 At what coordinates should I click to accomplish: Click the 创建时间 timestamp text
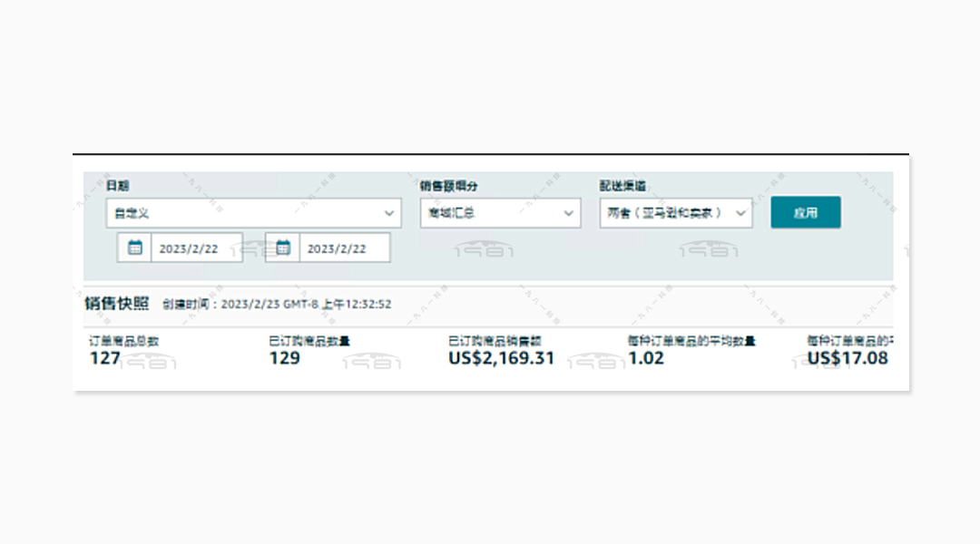point(277,305)
